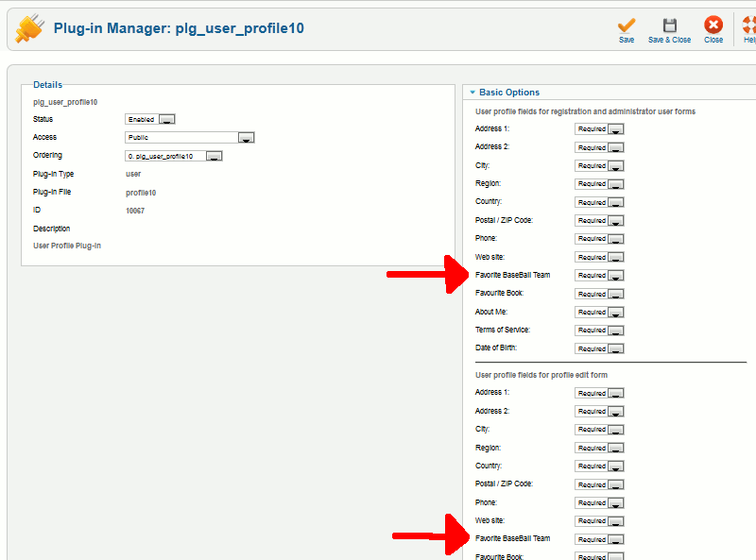Viewport: 756px width, 560px height.
Task: Click the plg_user_profile10 name in Details
Action: (x=65, y=102)
